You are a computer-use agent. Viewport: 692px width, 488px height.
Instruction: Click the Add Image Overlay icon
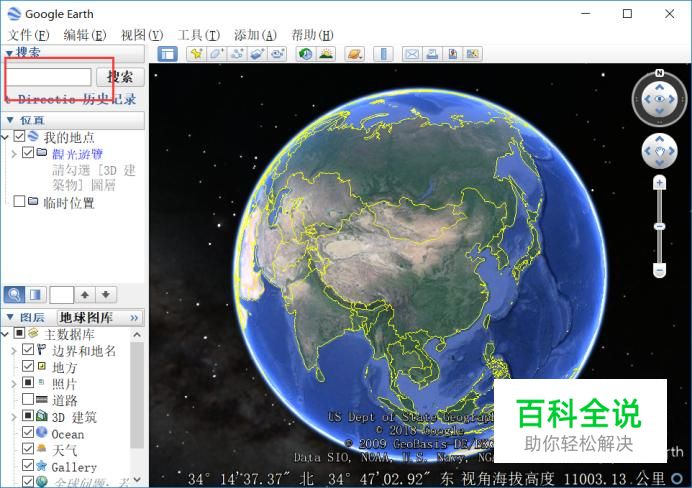(257, 54)
